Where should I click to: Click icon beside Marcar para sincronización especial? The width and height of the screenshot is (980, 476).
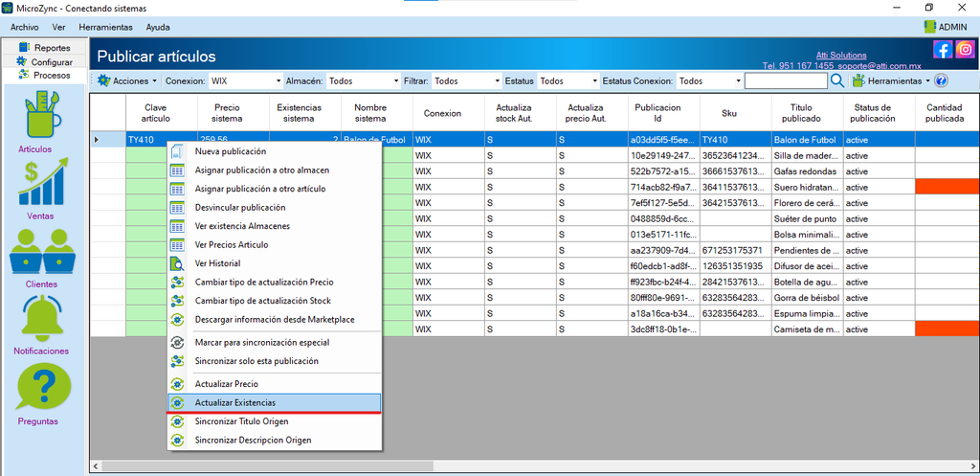click(177, 343)
